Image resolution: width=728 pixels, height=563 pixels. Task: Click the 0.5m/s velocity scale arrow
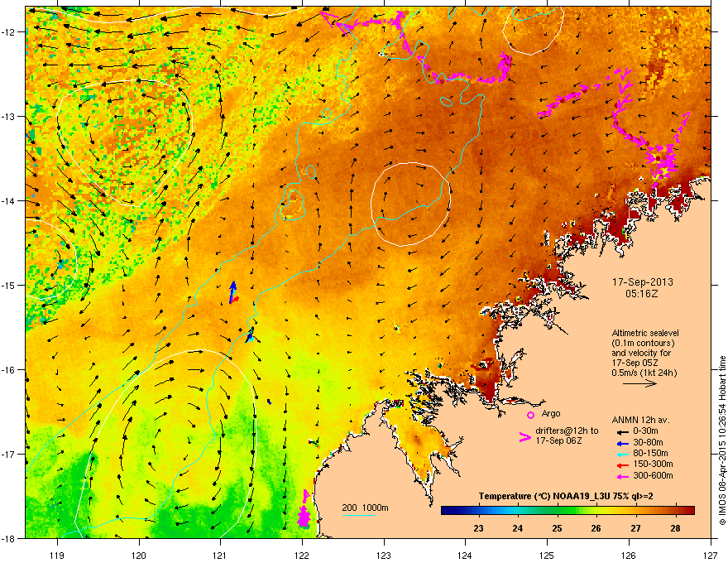(639, 383)
